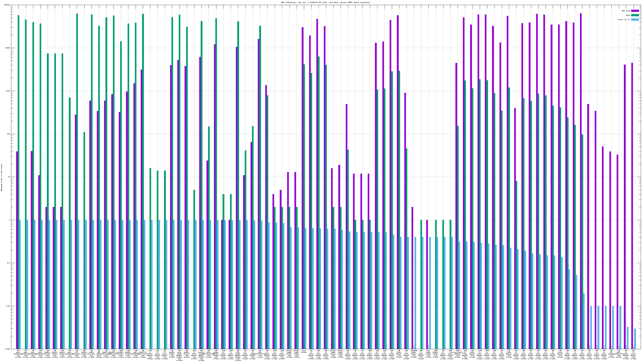
Task: Click the 'Message Count or Spam Score' axis label
Action: coord(1,177)
